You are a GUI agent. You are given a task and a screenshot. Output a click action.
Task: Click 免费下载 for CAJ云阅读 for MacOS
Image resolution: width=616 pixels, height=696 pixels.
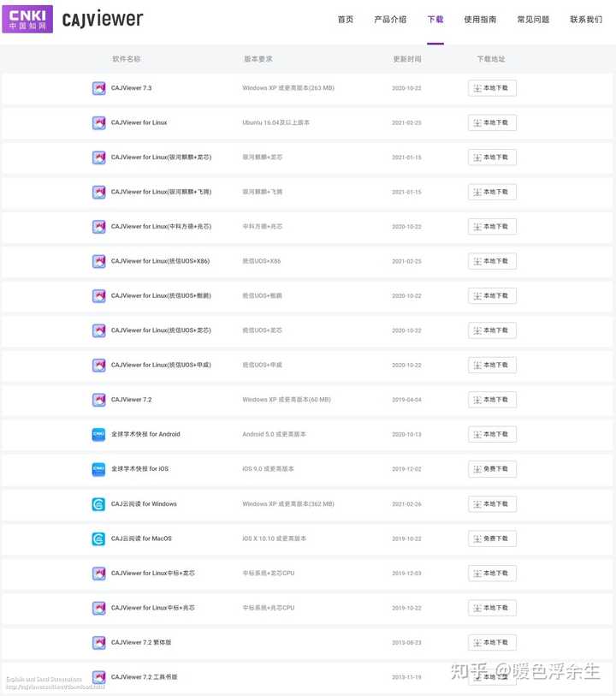coord(492,538)
